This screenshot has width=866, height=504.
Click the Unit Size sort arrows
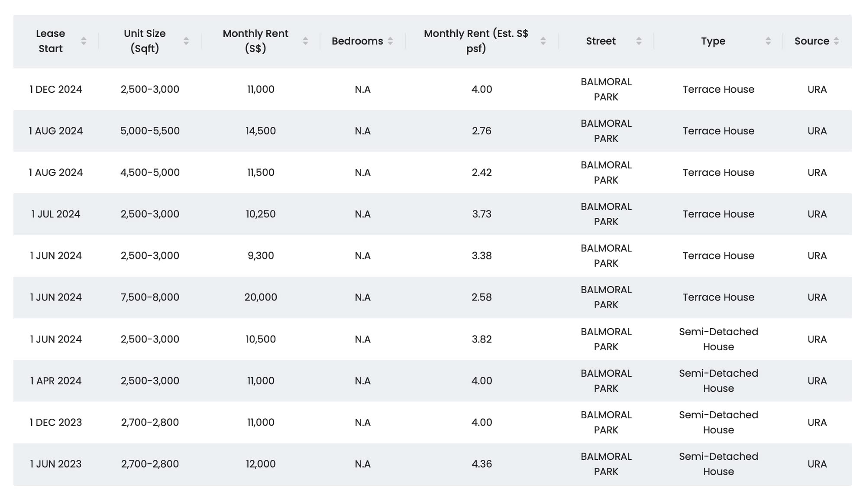click(186, 41)
